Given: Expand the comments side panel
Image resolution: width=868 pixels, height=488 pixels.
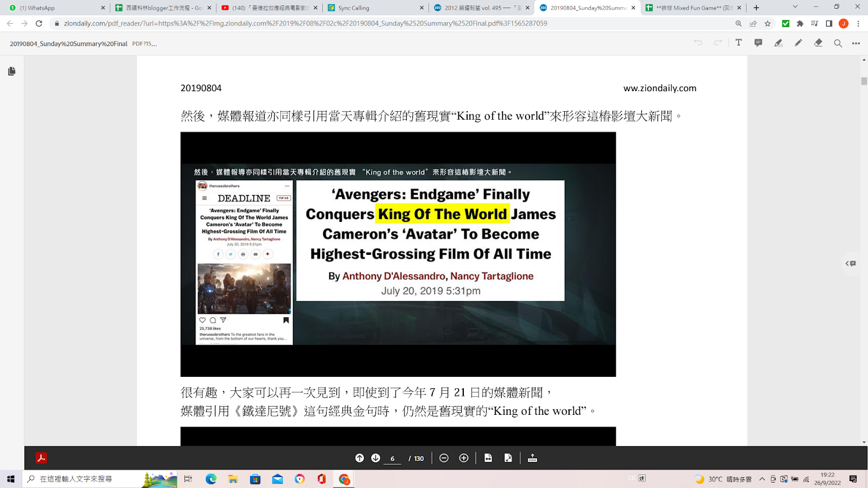Looking at the screenshot, I should tap(851, 264).
